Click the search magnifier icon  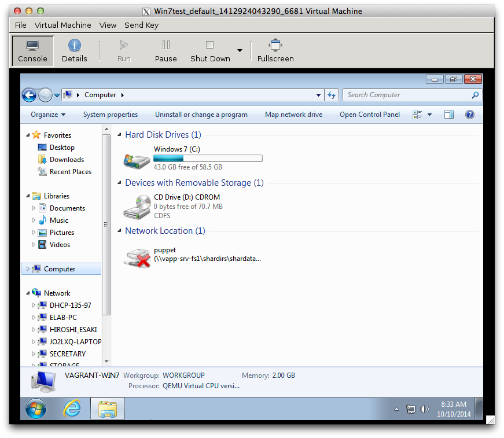point(475,95)
